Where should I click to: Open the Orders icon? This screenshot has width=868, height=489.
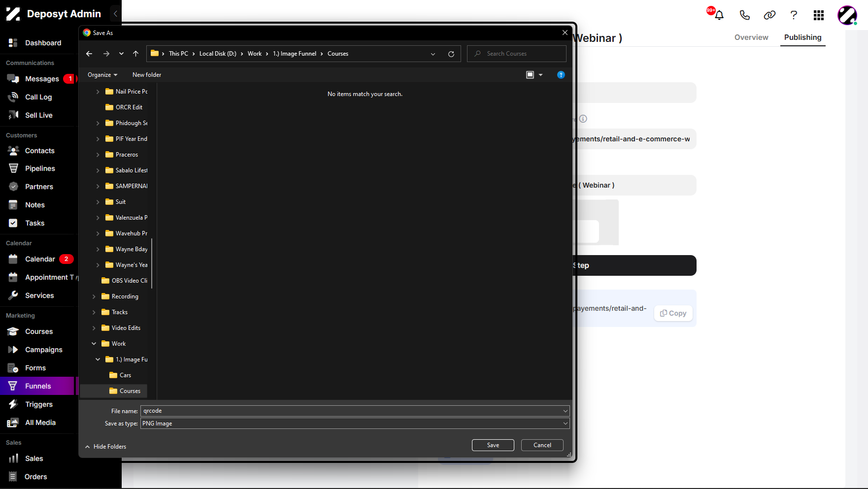point(13,477)
